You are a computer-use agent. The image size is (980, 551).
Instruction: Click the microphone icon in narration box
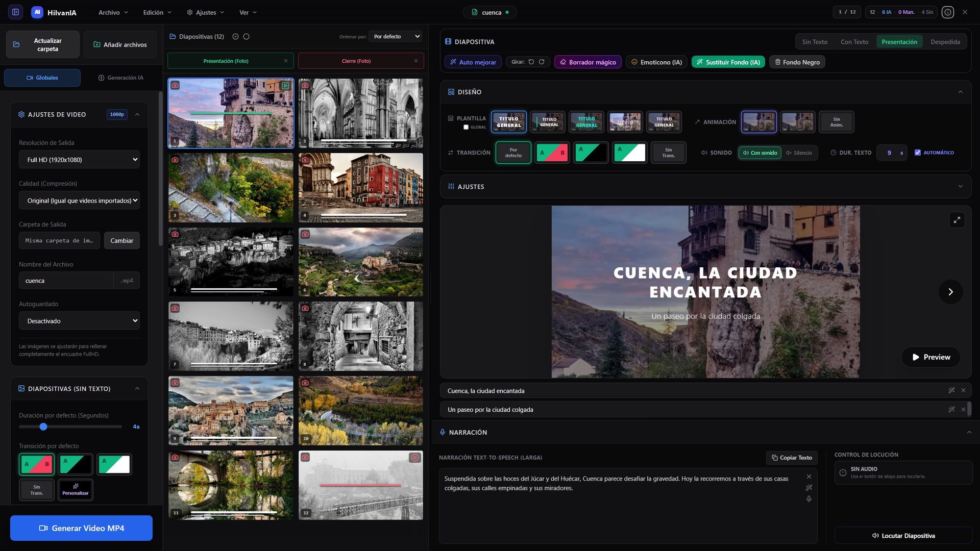click(x=808, y=499)
